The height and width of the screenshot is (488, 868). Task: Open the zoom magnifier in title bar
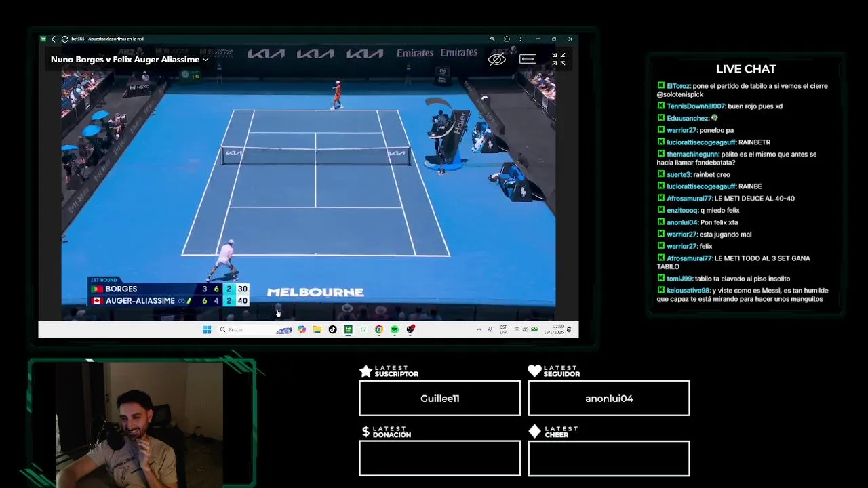tap(492, 39)
